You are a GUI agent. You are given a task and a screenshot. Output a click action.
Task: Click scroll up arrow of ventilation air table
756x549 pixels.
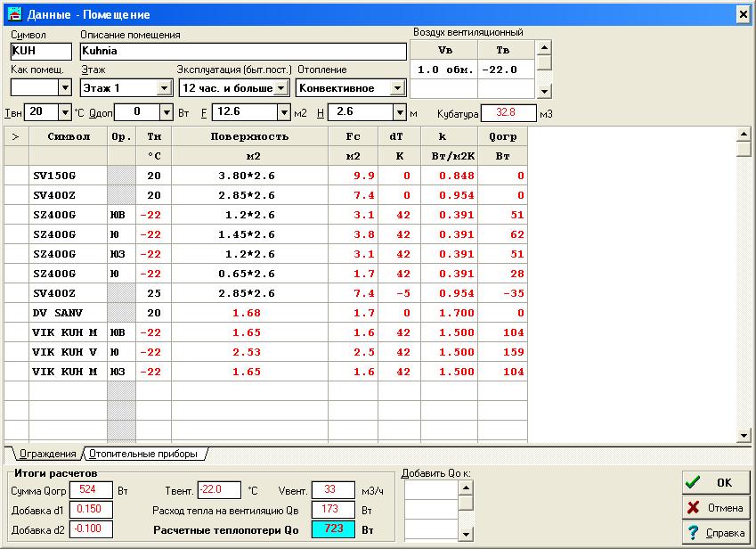(x=544, y=47)
